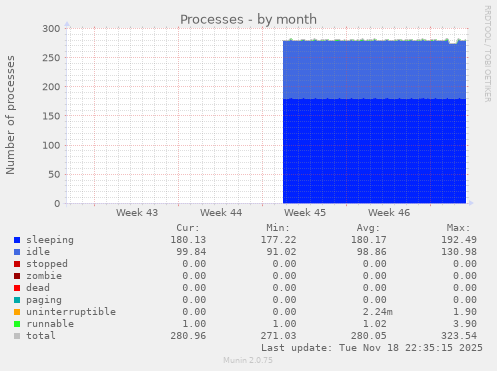
Task: Click the zombie legend color swatch
Action: point(17,276)
